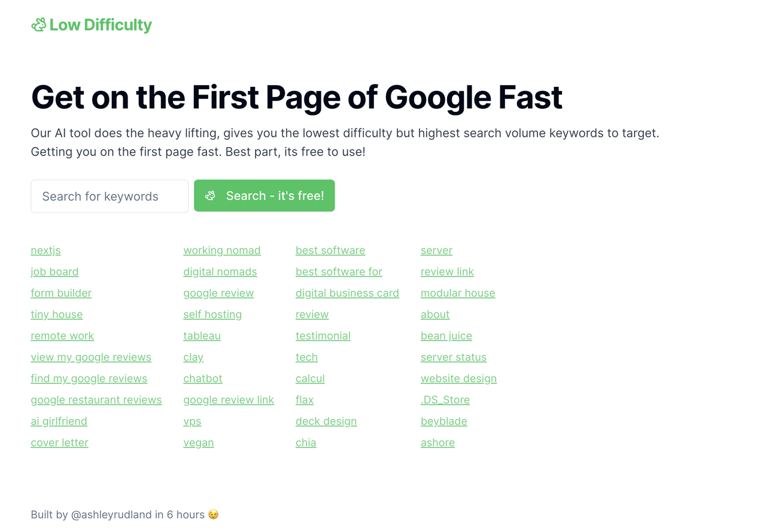Select the job board keyword
Image resolution: width=766 pixels, height=532 pixels.
coord(54,272)
